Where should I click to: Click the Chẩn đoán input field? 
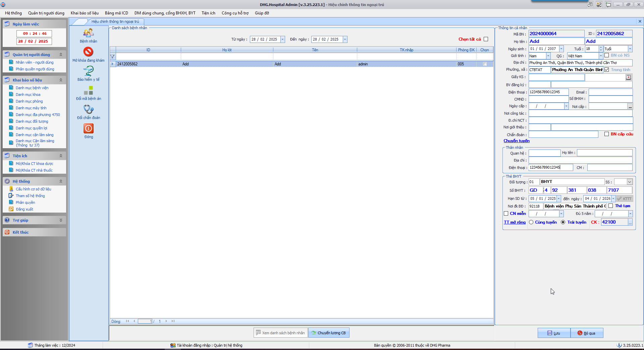(563, 134)
